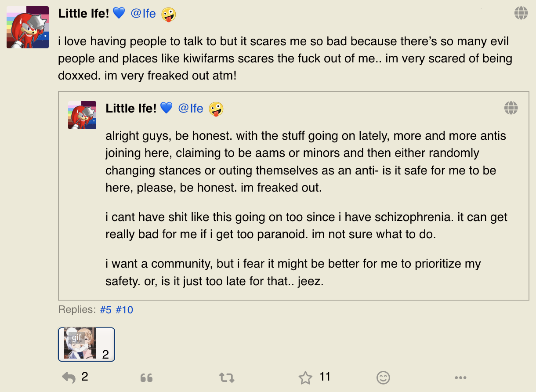This screenshot has height=392, width=536.
Task: Open the emoji reaction picker
Action: (384, 377)
